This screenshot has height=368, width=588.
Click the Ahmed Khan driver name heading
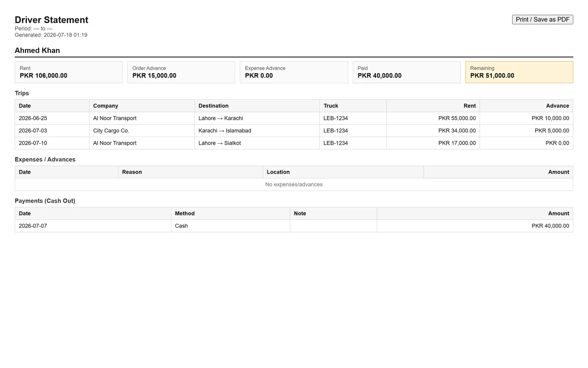pos(37,50)
